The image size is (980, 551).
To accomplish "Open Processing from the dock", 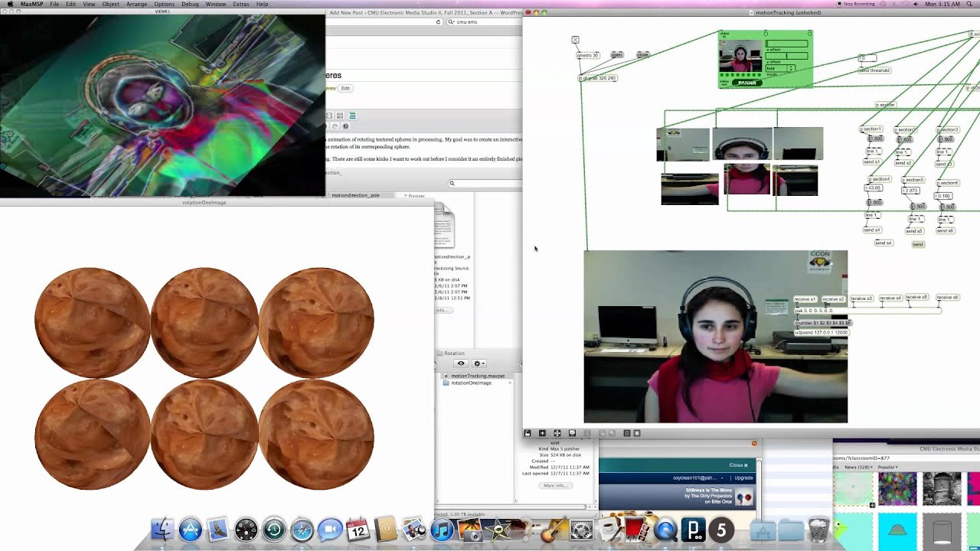I will pos(694,530).
